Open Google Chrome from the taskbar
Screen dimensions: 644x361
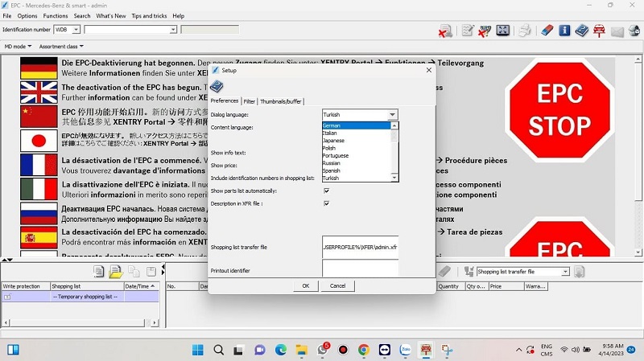364,350
